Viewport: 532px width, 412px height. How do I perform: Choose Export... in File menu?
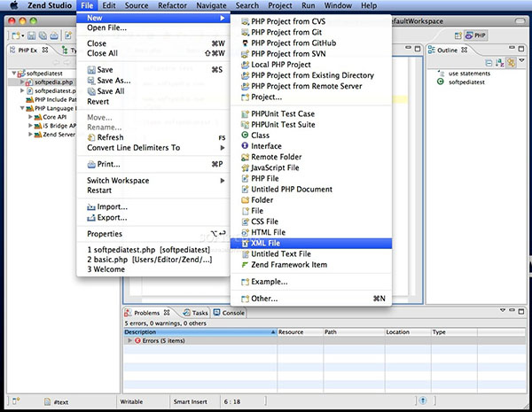click(x=153, y=218)
